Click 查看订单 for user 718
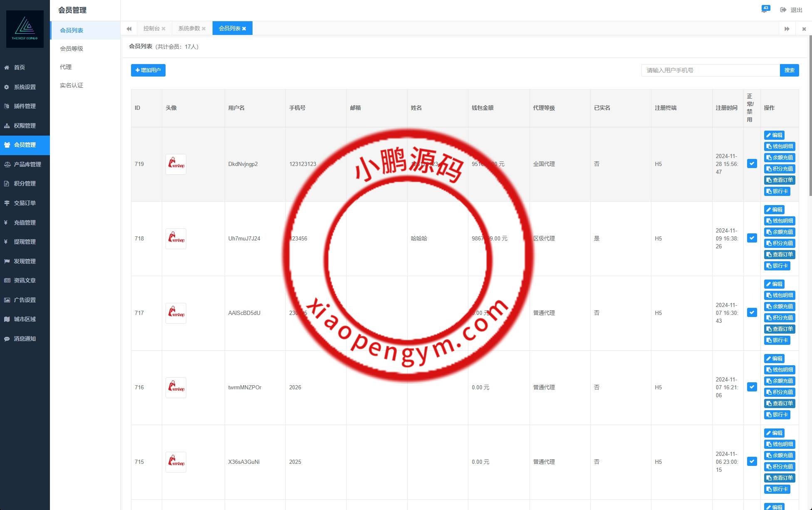Image resolution: width=812 pixels, height=510 pixels. click(x=780, y=255)
